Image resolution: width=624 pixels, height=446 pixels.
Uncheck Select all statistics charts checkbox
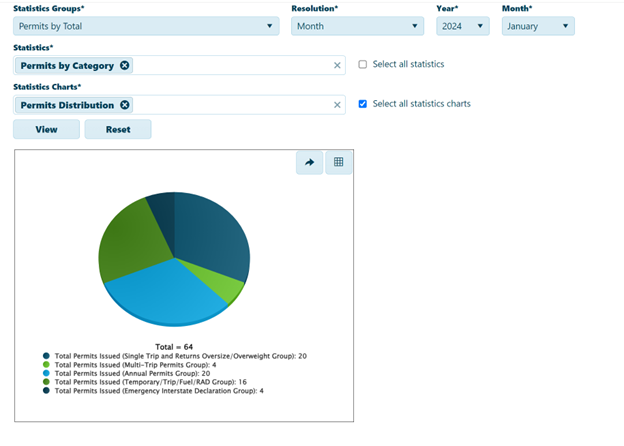pyautogui.click(x=363, y=104)
